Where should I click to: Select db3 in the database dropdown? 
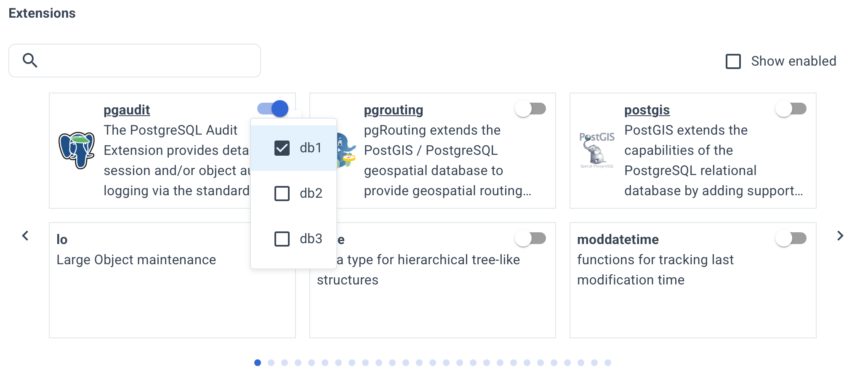pyautogui.click(x=282, y=239)
